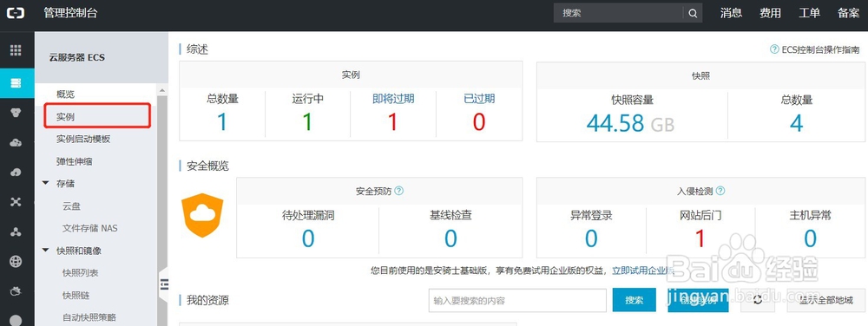
Task: Open the database service icon in left rail
Action: (x=16, y=113)
